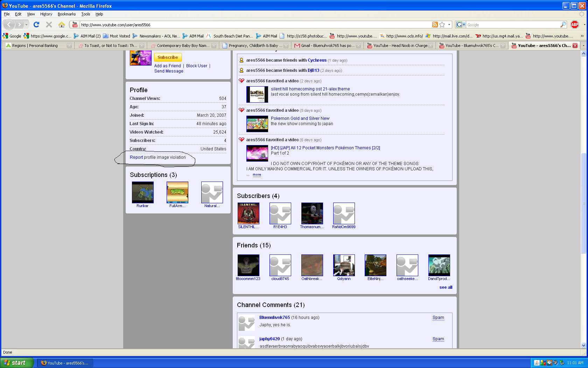Close the Regions Personal Banking tab

click(69, 46)
